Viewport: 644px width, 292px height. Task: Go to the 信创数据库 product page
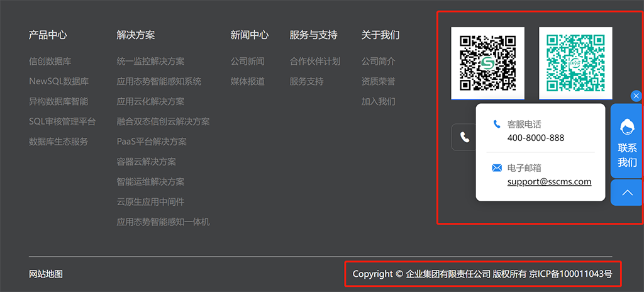click(x=50, y=61)
